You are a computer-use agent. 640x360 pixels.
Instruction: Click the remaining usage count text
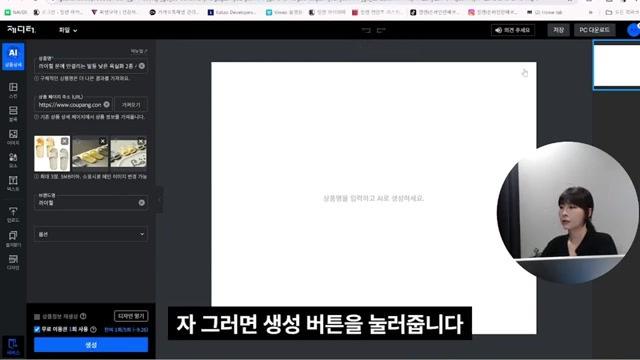(126, 330)
